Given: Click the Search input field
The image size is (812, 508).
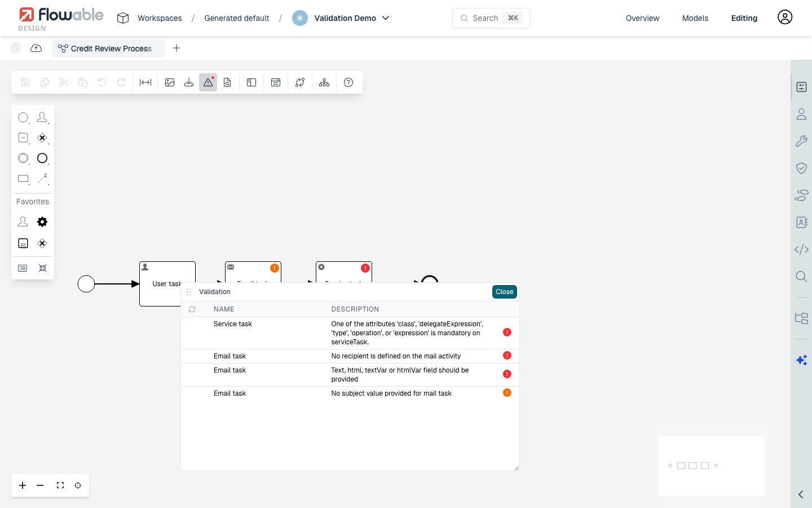Looking at the screenshot, I should (x=491, y=18).
